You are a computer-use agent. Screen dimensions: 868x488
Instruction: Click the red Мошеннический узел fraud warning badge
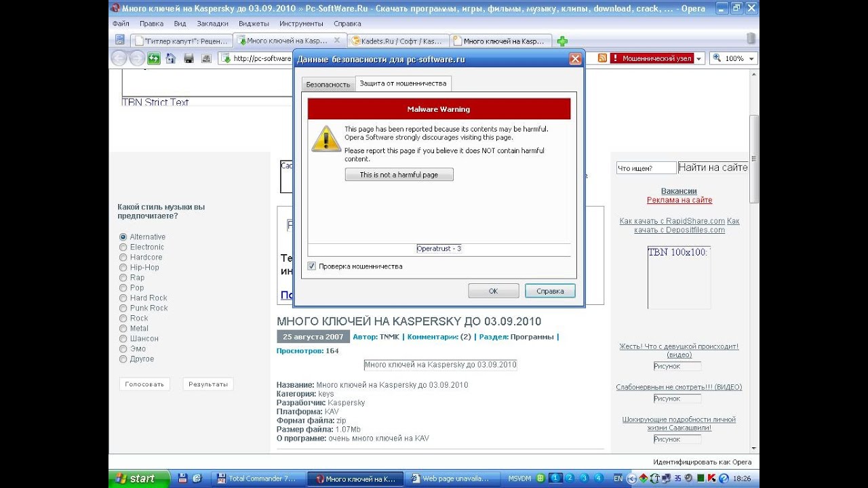tap(652, 59)
